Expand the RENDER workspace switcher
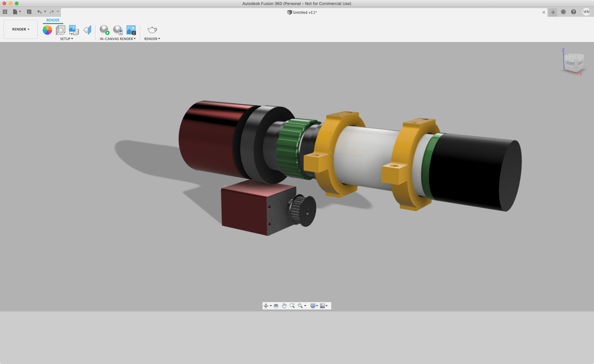 [x=21, y=29]
